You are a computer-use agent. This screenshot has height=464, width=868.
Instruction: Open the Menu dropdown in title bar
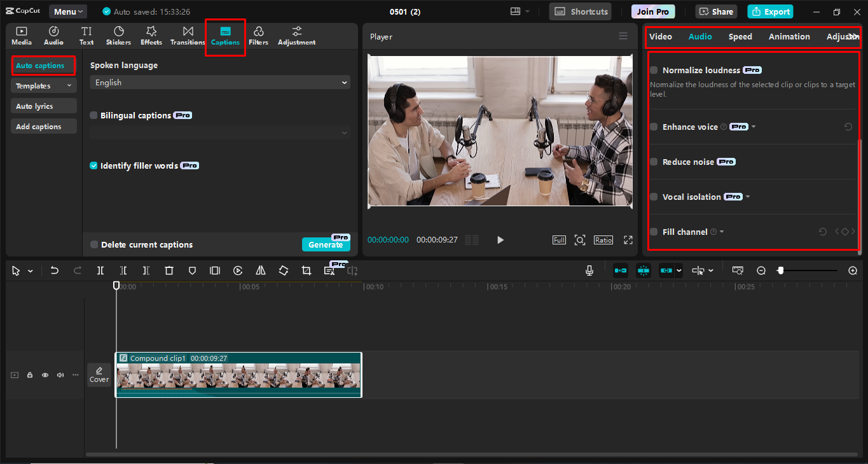[68, 11]
